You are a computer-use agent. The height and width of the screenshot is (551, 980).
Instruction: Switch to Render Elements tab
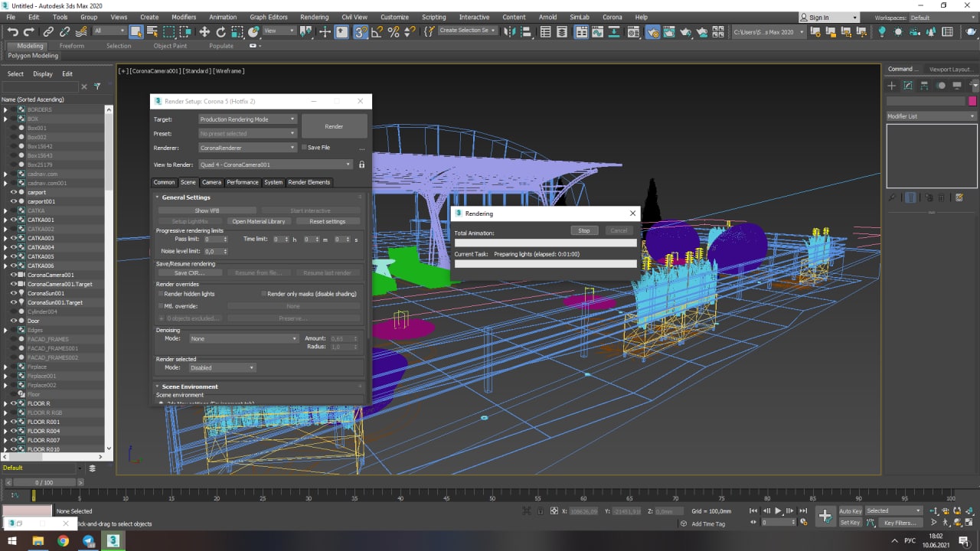tap(309, 182)
